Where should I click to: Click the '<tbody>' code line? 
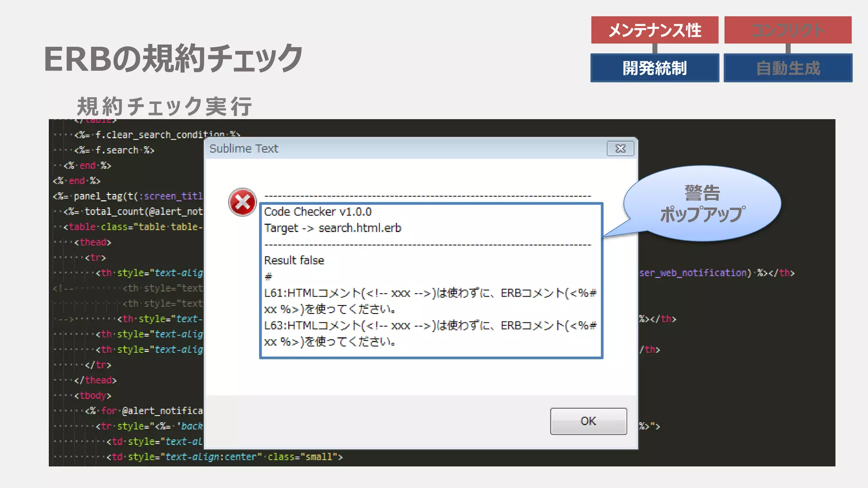[93, 396]
